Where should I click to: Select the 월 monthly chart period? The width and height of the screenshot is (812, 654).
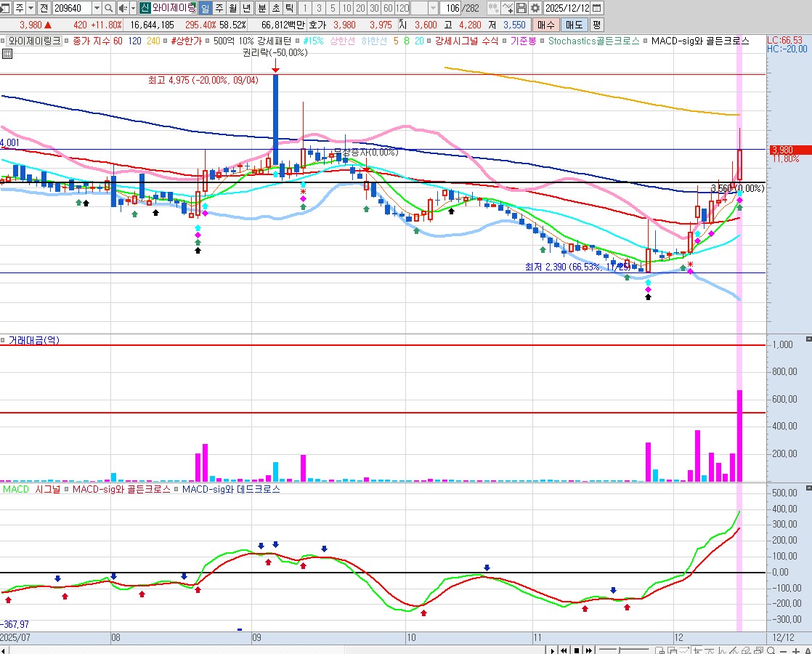coord(233,8)
